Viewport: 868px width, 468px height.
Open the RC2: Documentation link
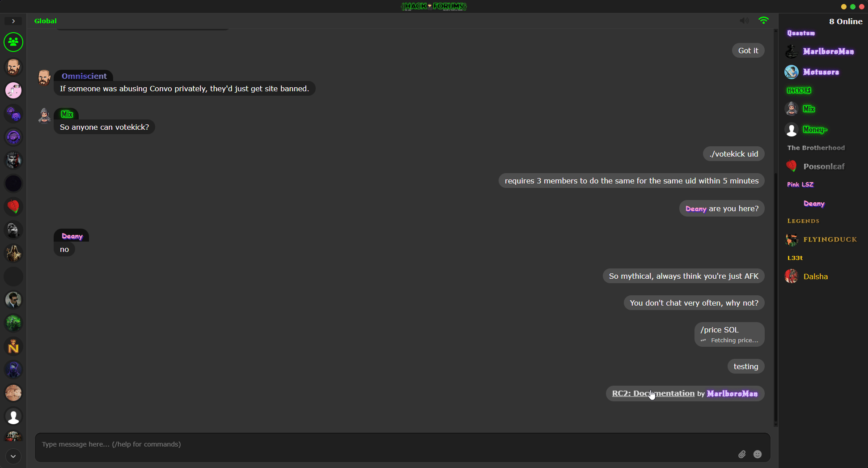653,393
